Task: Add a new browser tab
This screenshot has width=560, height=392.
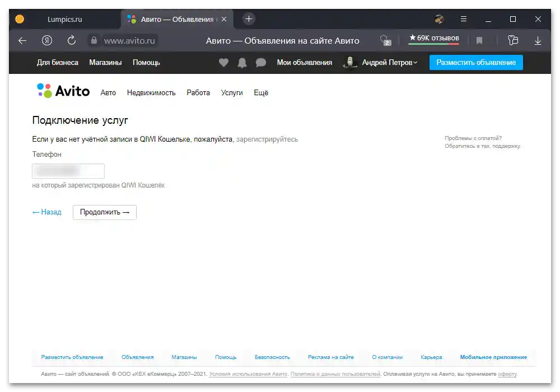Action: point(249,19)
